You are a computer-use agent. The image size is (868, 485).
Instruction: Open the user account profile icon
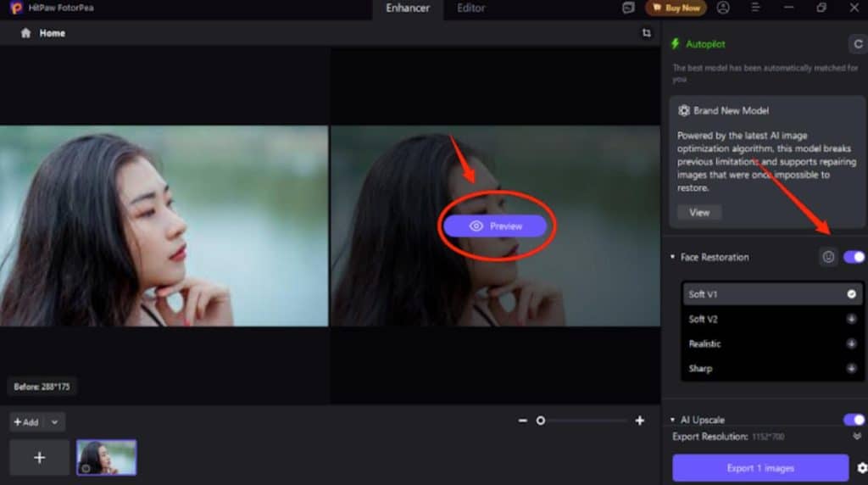pos(723,8)
